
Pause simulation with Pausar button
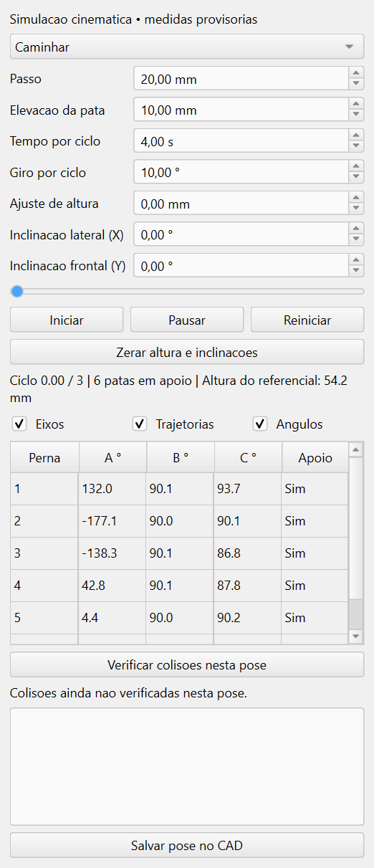coord(187,320)
